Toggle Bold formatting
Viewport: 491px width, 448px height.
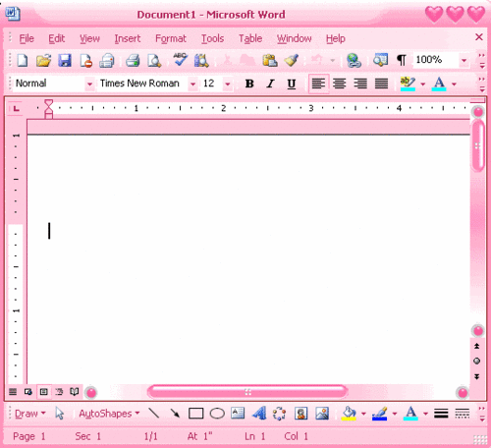pyautogui.click(x=249, y=84)
